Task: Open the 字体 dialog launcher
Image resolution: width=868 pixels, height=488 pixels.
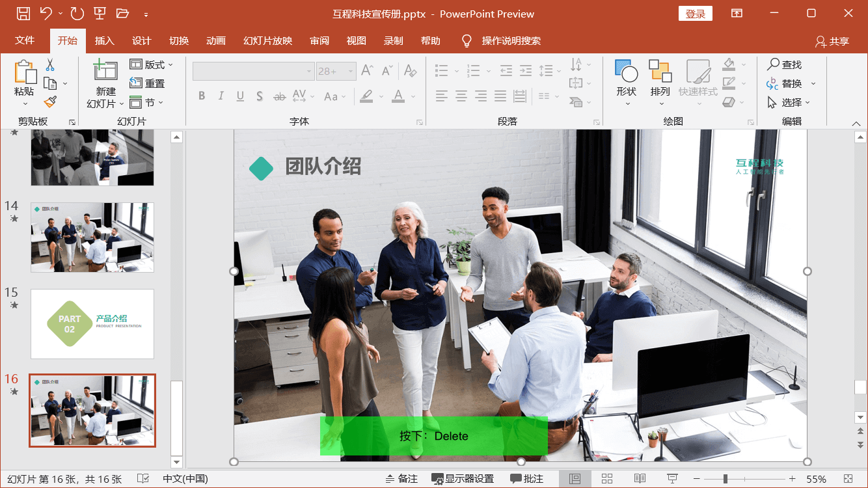Action: 420,122
